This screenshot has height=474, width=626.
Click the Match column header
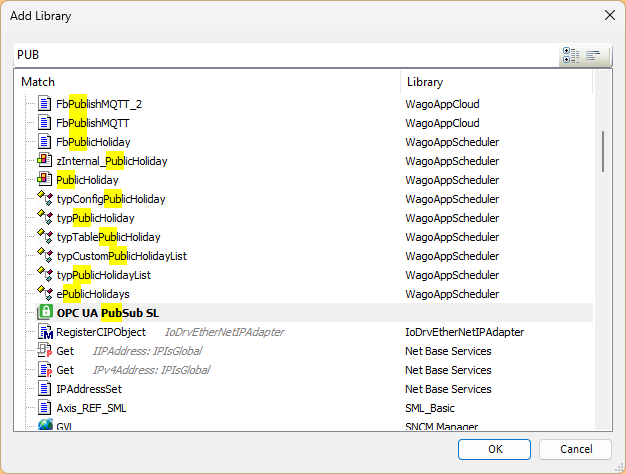pos(38,82)
